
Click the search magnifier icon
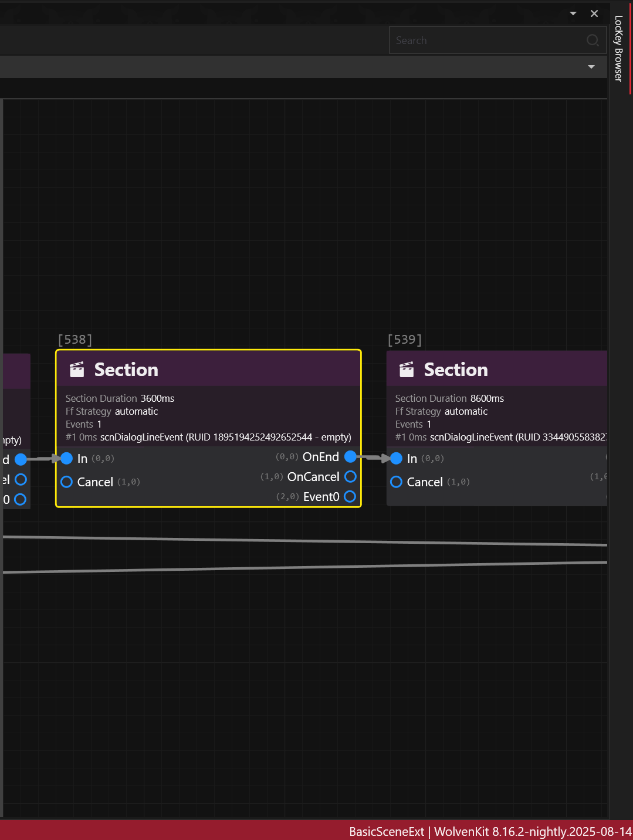[593, 40]
